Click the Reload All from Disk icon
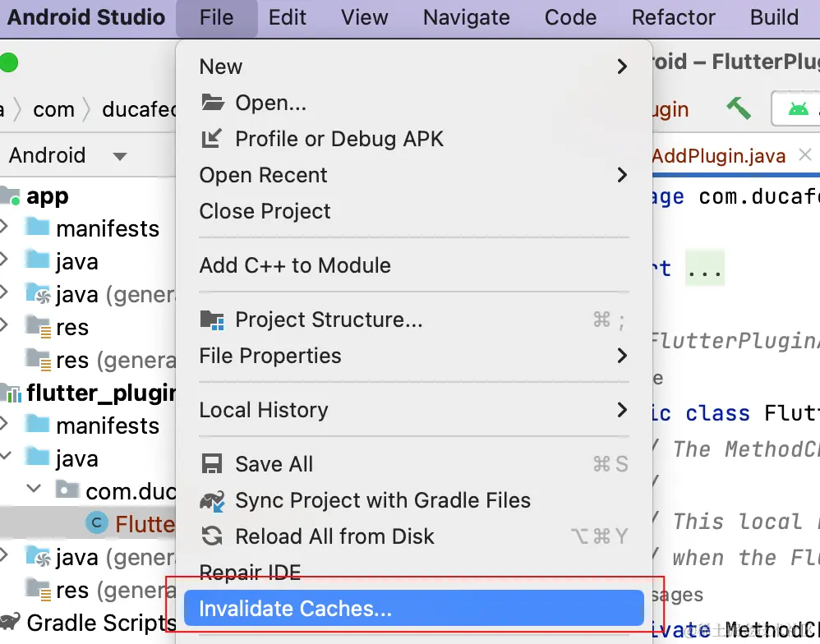Screen dimensions: 820x644 pos(213,536)
